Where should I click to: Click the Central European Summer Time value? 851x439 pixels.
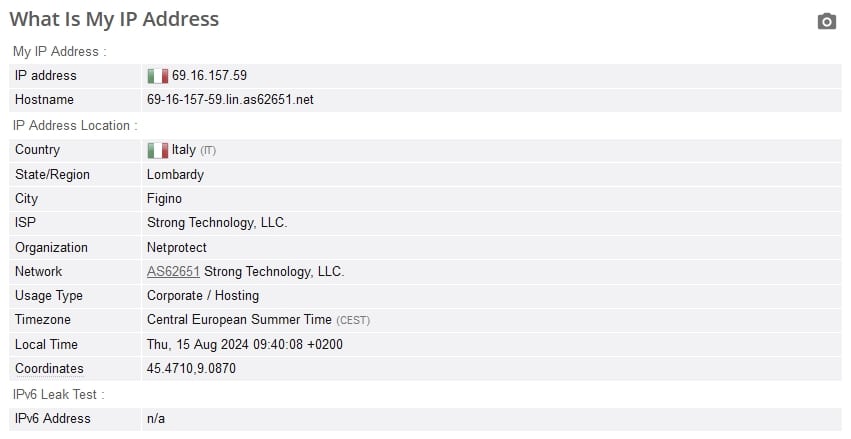click(239, 320)
